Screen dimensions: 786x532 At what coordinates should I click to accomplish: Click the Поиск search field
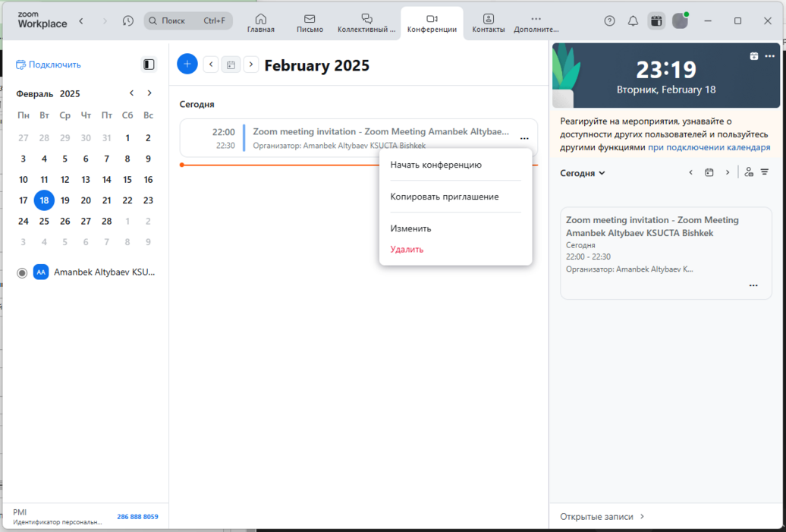point(188,21)
